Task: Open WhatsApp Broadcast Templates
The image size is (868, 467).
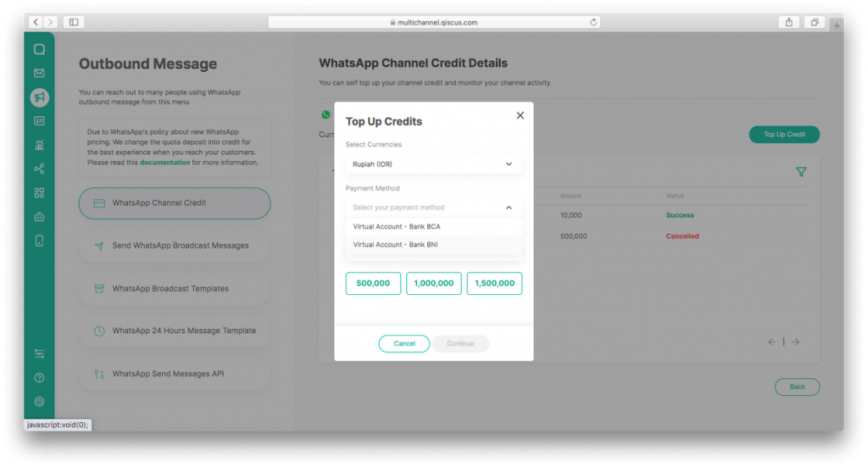Action: [x=175, y=289]
